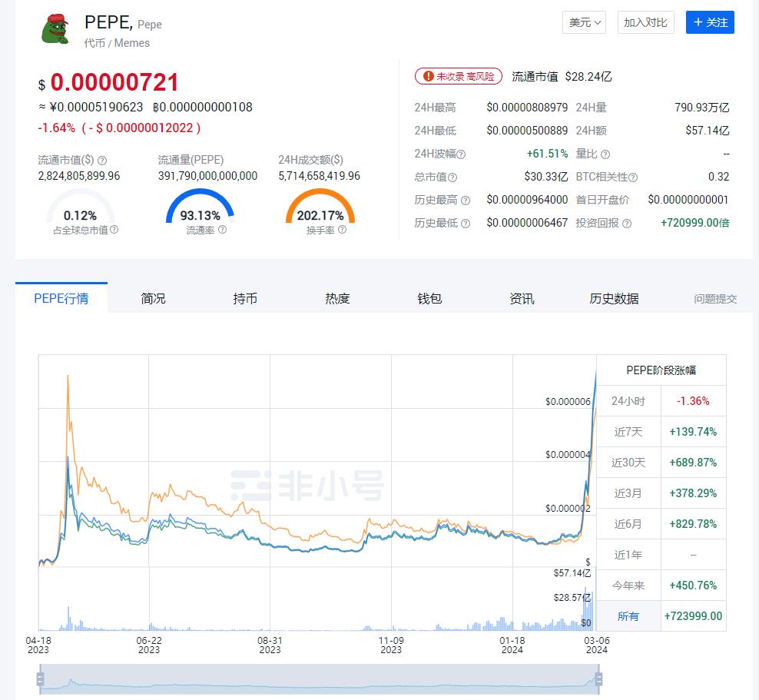Click the 24H volume value 5,714,658,419.96
759x700 pixels.
[320, 176]
